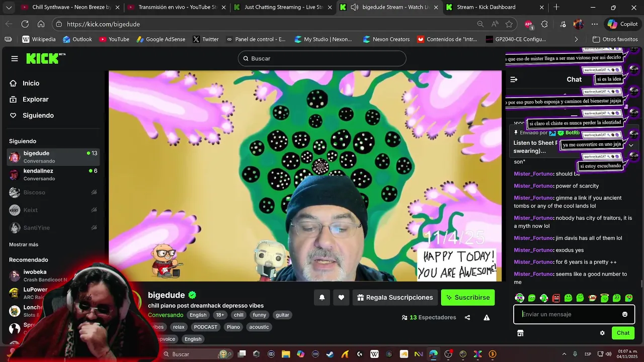Select the first headphones emote
The width and height of the screenshot is (644, 362).
(520, 298)
